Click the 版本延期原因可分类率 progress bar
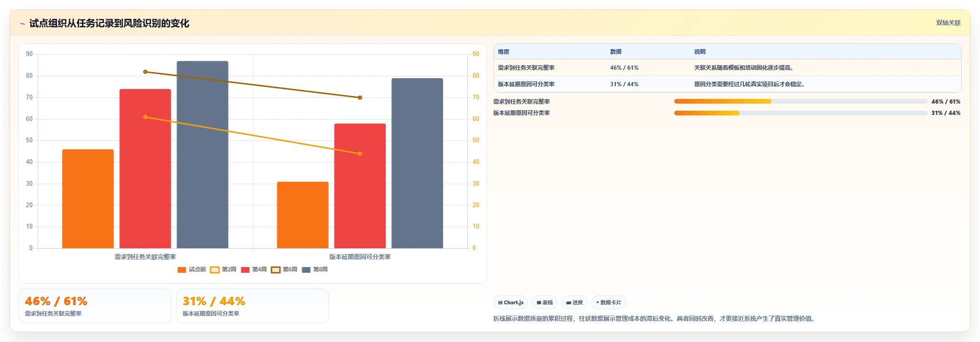The width and height of the screenshot is (980, 342). [801, 113]
